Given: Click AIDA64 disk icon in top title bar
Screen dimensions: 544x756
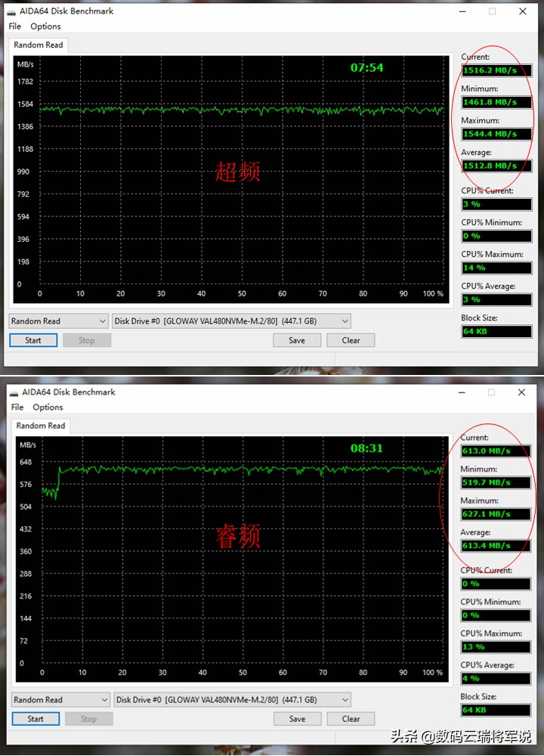Looking at the screenshot, I should pyautogui.click(x=11, y=11).
